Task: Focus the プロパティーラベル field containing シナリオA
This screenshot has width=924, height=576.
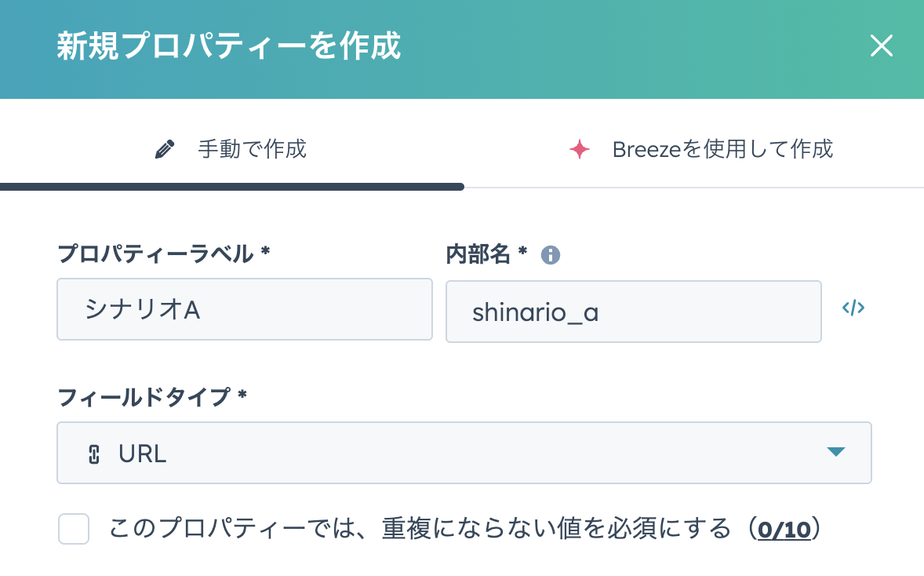Action: click(x=244, y=311)
